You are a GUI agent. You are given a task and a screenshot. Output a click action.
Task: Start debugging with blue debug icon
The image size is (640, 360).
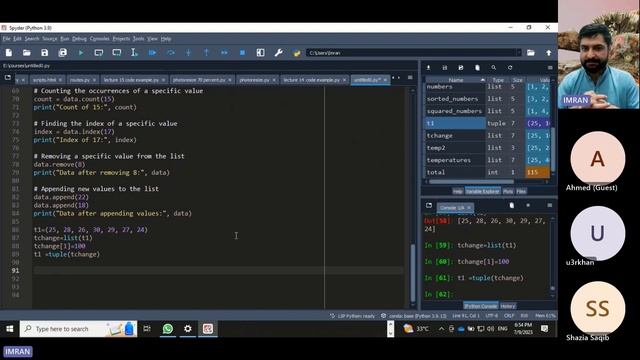[x=152, y=53]
